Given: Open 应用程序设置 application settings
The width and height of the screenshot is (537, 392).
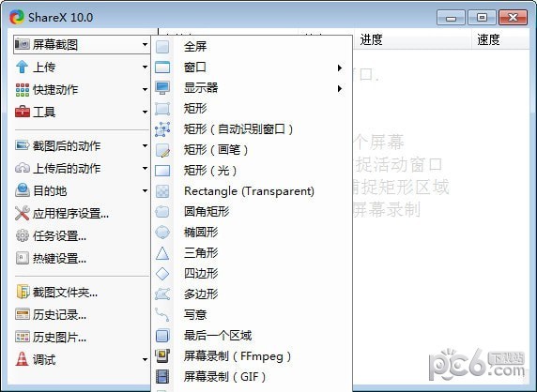Looking at the screenshot, I should coord(62,214).
